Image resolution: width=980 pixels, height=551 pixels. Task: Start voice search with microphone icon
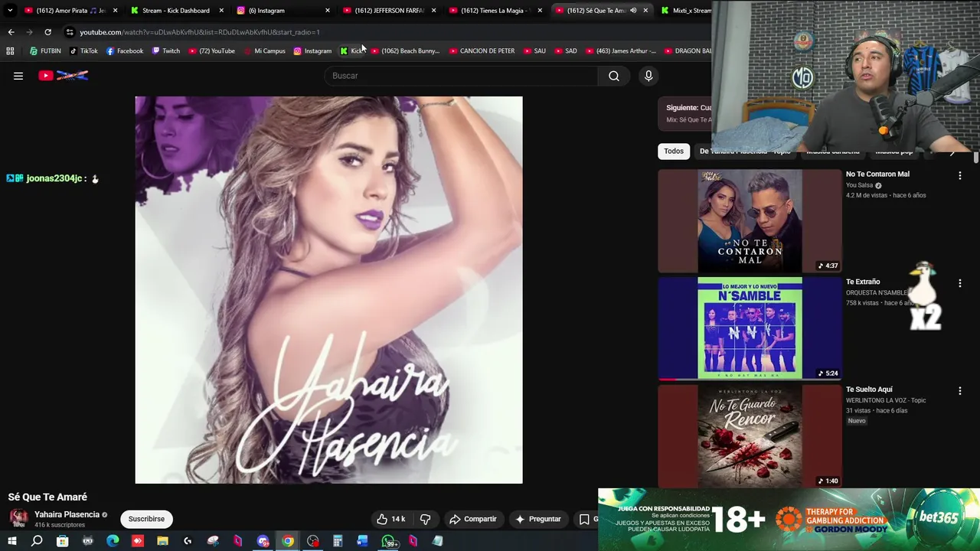pos(648,76)
